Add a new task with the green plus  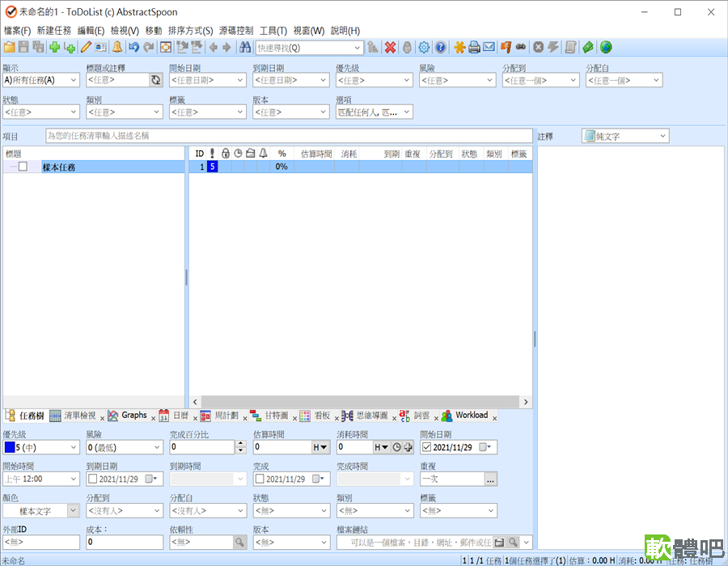click(54, 48)
